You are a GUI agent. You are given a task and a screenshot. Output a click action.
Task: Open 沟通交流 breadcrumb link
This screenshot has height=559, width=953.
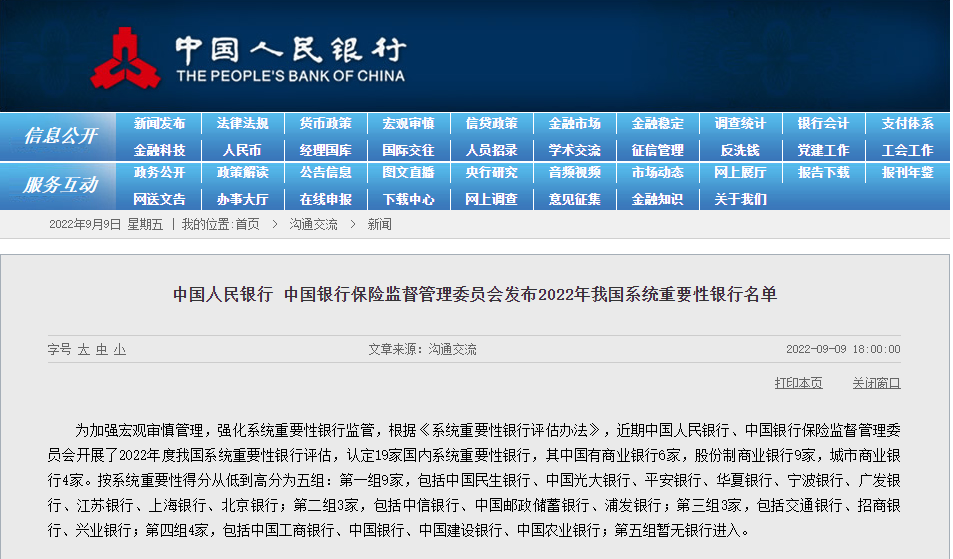[x=313, y=225]
